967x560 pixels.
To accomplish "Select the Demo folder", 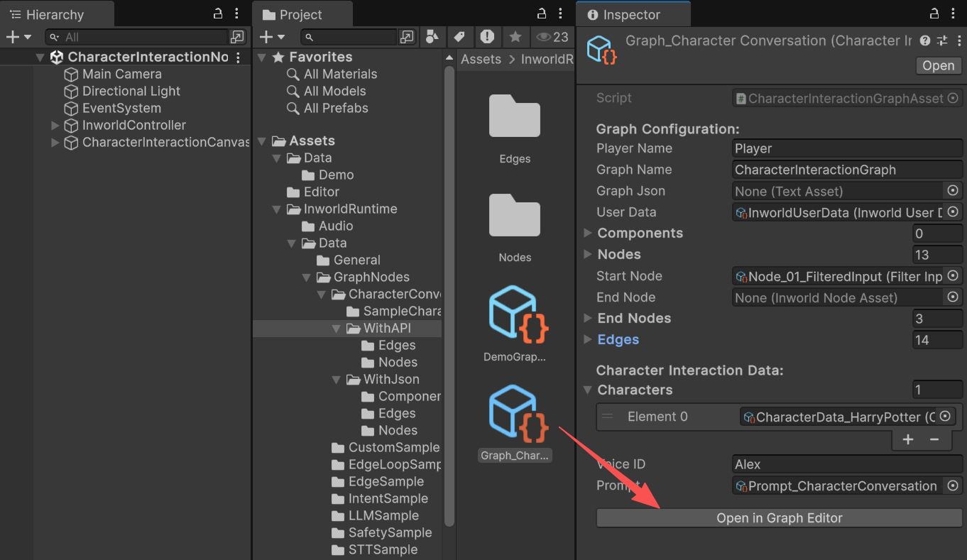I will click(x=336, y=175).
